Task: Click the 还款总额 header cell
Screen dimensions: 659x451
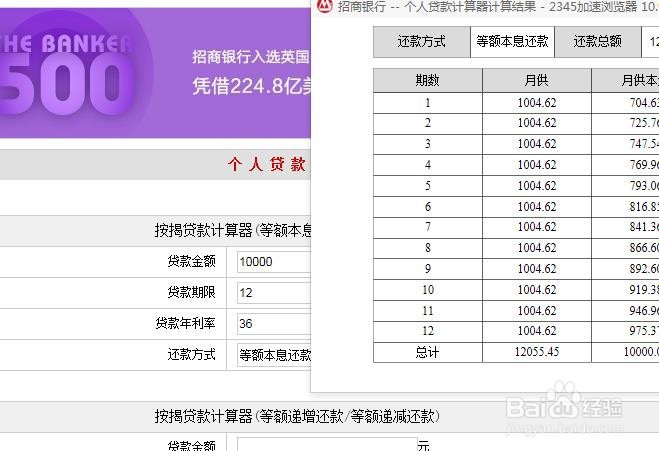Action: click(598, 42)
